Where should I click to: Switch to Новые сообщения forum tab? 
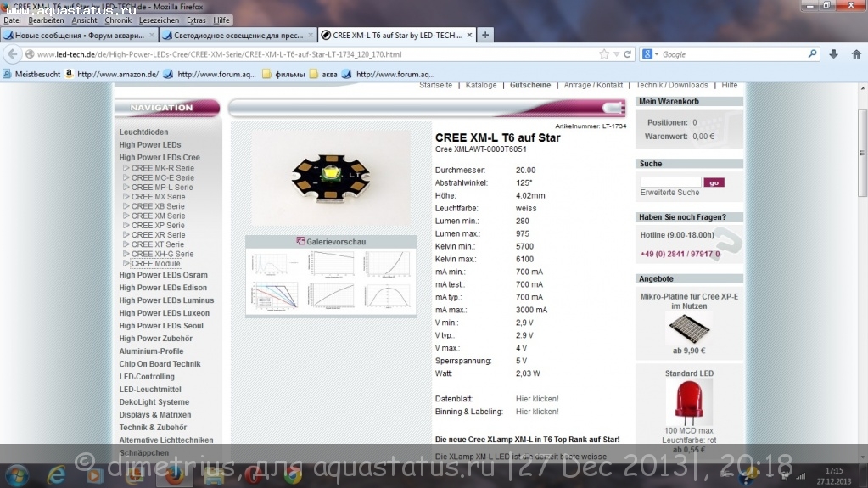point(79,35)
